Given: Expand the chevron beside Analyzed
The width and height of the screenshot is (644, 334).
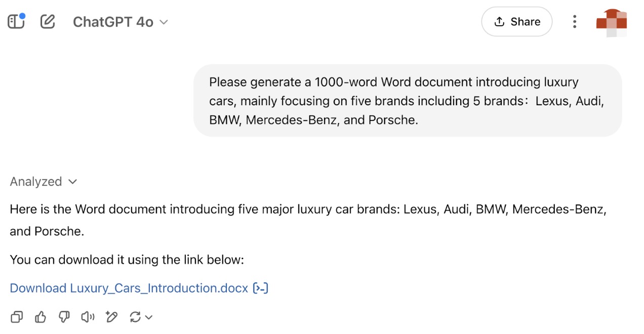Looking at the screenshot, I should pos(73,182).
